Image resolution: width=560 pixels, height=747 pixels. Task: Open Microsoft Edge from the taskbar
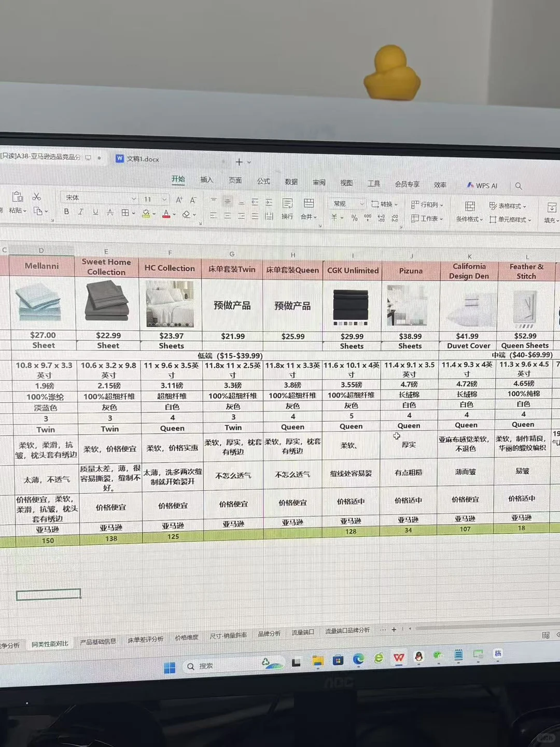pyautogui.click(x=358, y=659)
